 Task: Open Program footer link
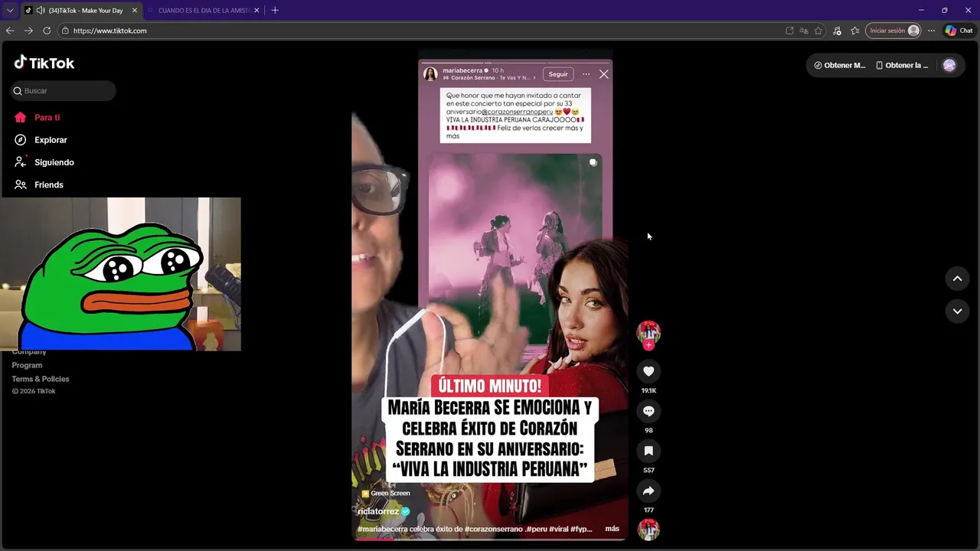click(x=27, y=365)
